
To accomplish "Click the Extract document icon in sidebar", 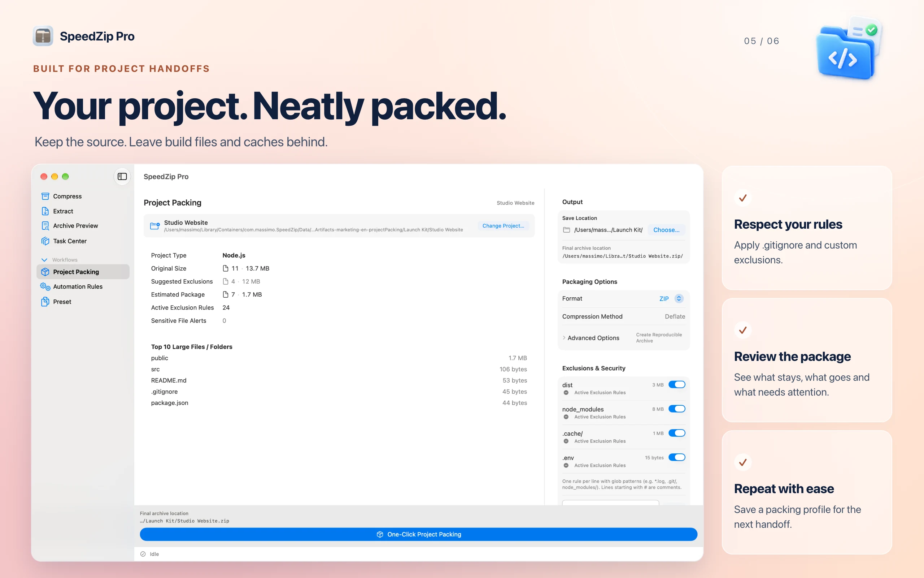I will pos(45,211).
